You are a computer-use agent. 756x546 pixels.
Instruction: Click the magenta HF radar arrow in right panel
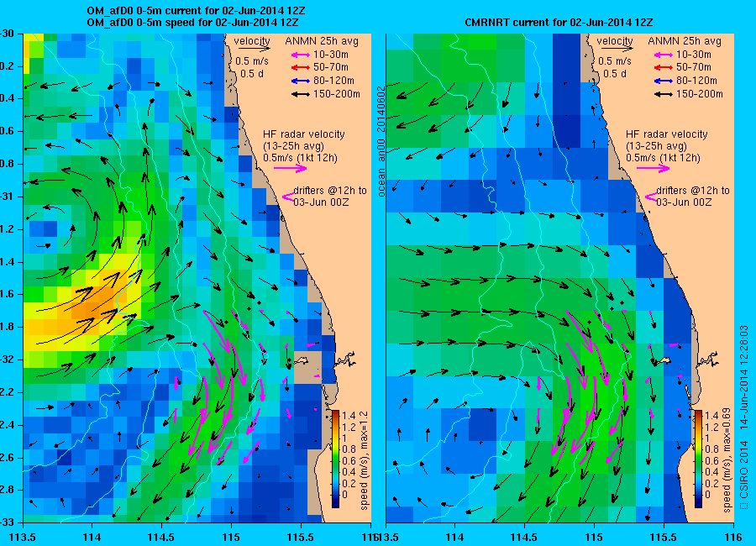[653, 168]
